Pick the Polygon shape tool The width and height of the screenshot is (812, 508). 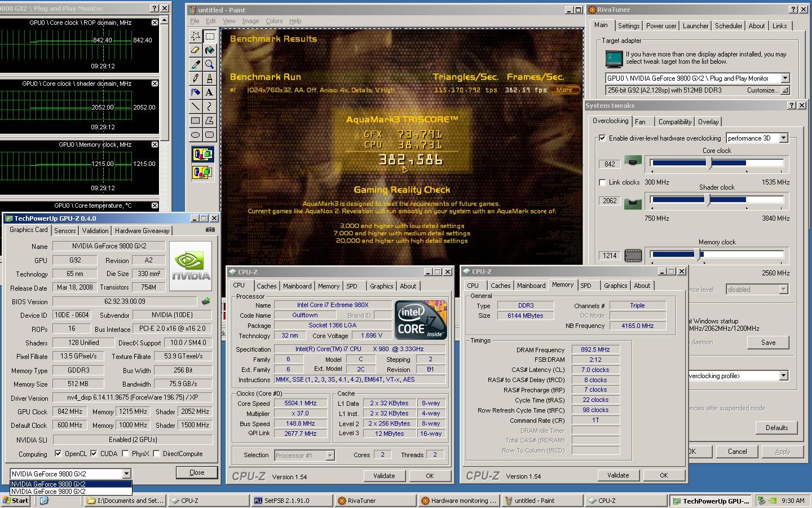[209, 120]
